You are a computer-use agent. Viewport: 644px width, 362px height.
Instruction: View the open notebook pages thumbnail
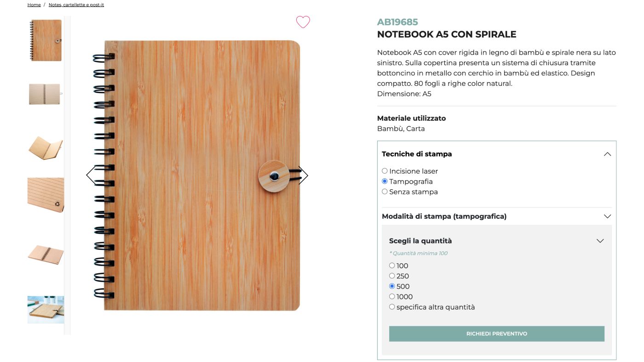46,94
